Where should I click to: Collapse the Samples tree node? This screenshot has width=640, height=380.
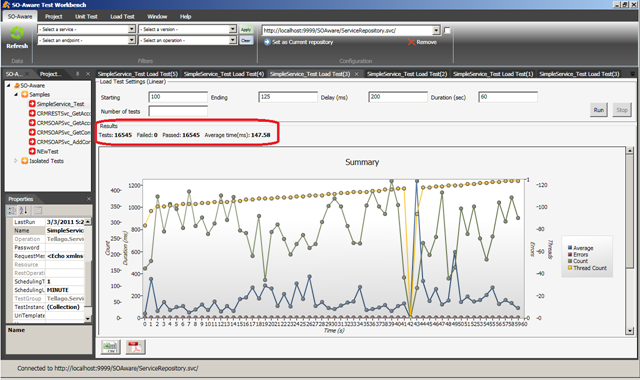click(16, 95)
